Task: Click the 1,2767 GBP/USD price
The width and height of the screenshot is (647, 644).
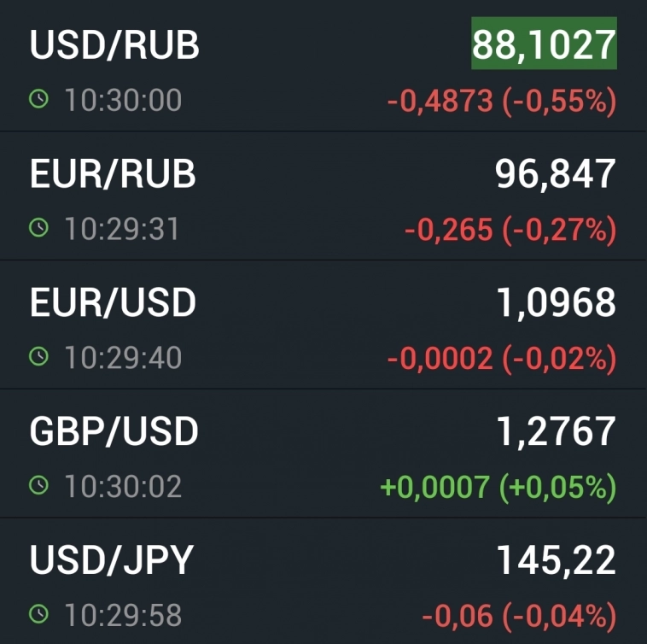Action: pyautogui.click(x=556, y=431)
